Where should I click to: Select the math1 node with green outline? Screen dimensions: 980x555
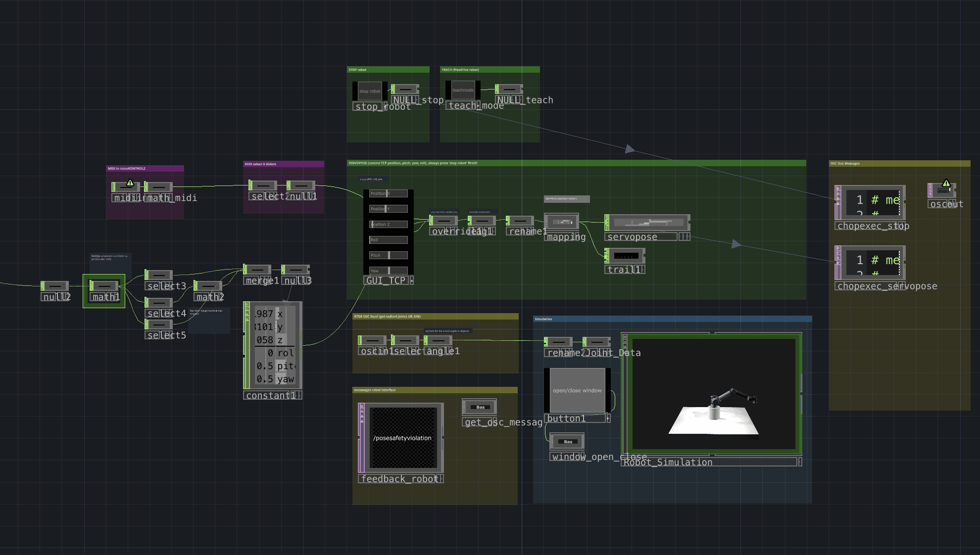tap(104, 286)
